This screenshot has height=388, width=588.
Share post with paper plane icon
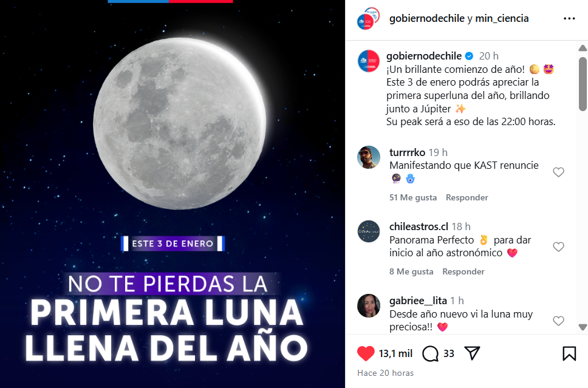coord(472,353)
